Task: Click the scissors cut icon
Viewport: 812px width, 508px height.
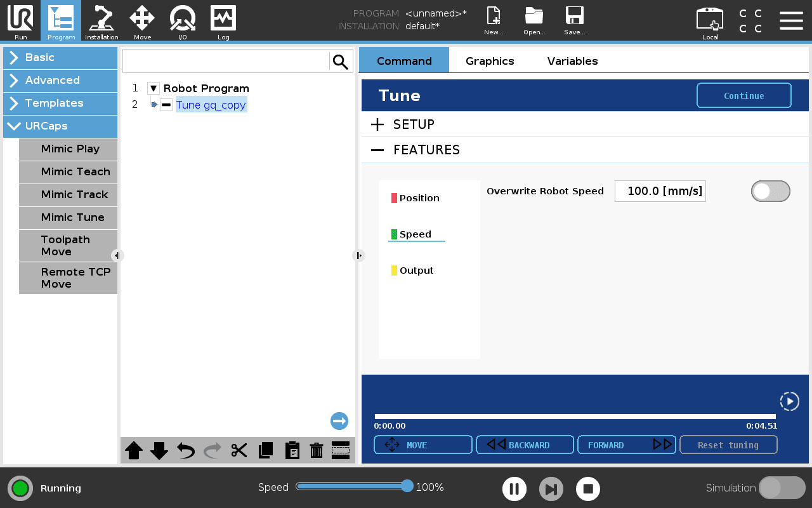Action: 239,450
